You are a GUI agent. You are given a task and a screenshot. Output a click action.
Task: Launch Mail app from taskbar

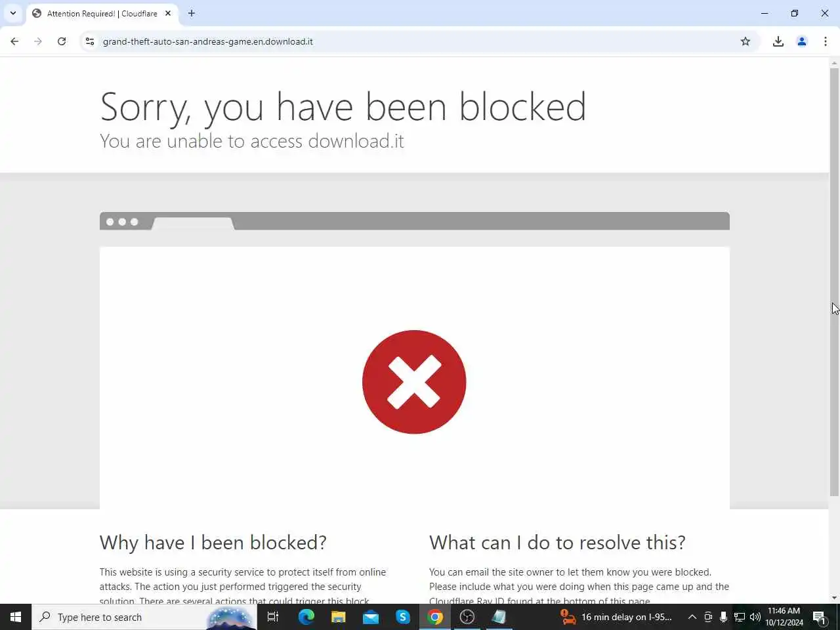pyautogui.click(x=371, y=617)
